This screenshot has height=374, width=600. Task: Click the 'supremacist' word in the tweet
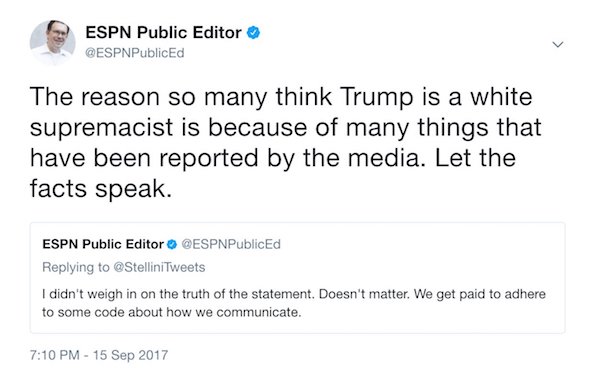click(x=102, y=127)
